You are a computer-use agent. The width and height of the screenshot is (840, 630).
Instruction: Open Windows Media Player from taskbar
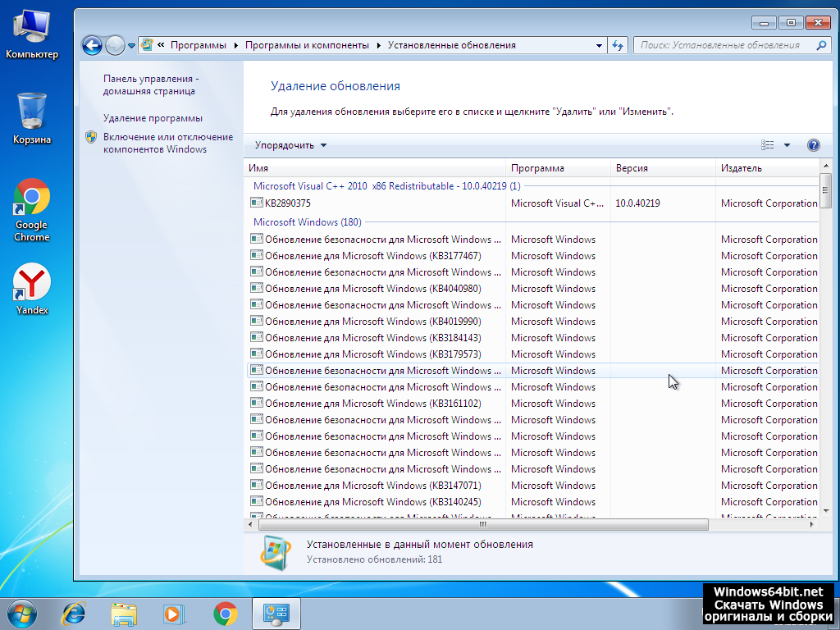pyautogui.click(x=173, y=613)
